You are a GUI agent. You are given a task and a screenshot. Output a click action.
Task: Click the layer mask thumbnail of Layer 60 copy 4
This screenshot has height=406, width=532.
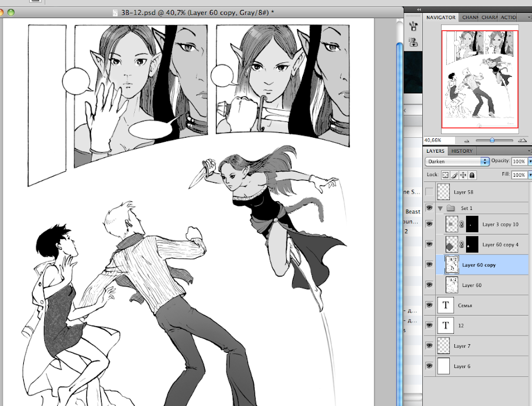click(x=472, y=244)
